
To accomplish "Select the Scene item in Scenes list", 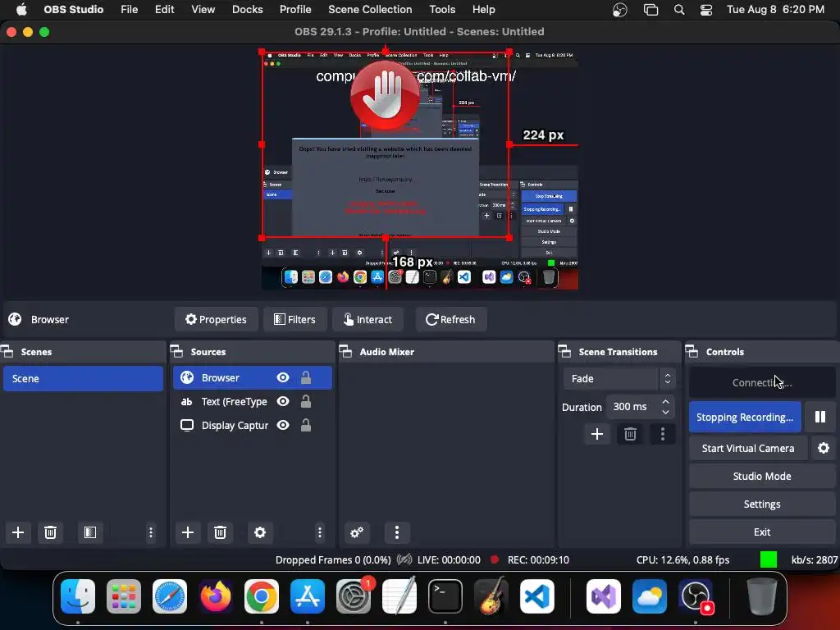I will coord(83,378).
